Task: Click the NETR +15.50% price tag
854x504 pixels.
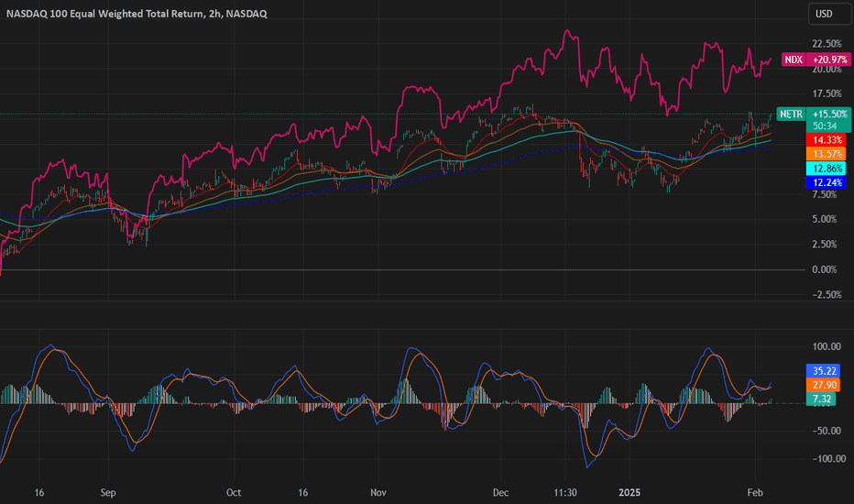Action: click(829, 114)
